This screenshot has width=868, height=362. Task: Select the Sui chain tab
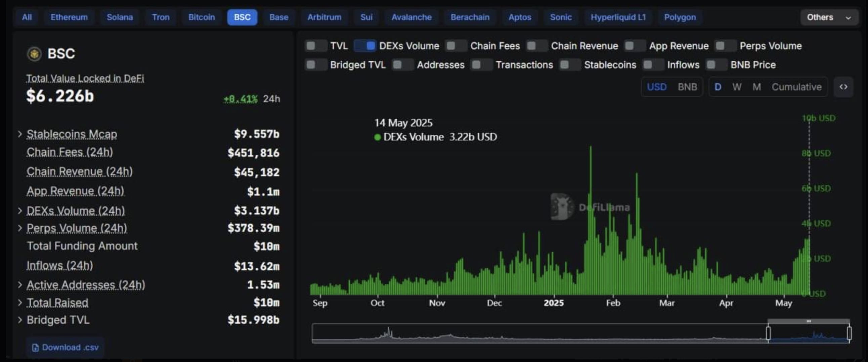click(366, 17)
